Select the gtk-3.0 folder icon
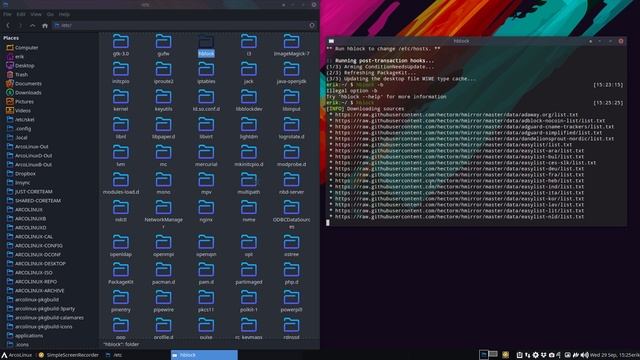Viewport: 640px width, 360px height. (121, 42)
